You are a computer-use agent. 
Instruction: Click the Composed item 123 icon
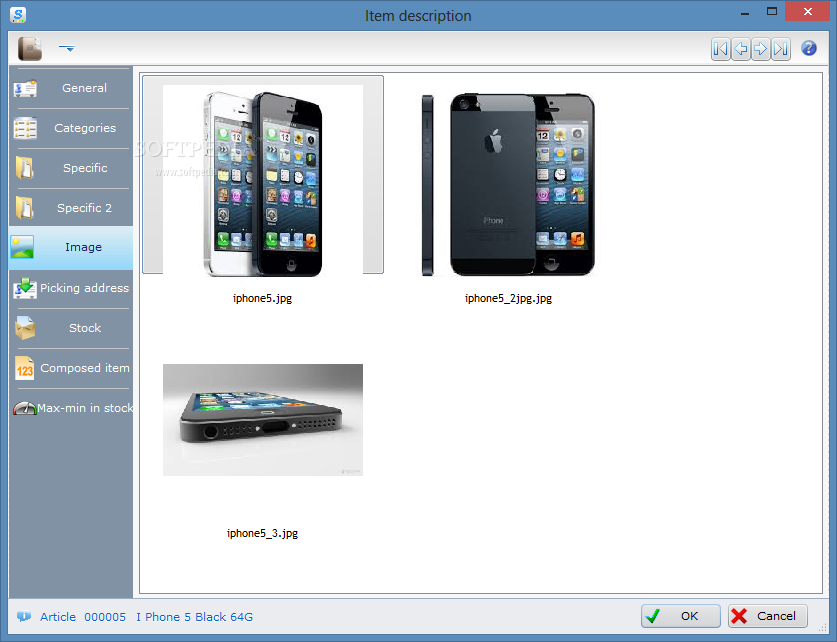pyautogui.click(x=25, y=368)
